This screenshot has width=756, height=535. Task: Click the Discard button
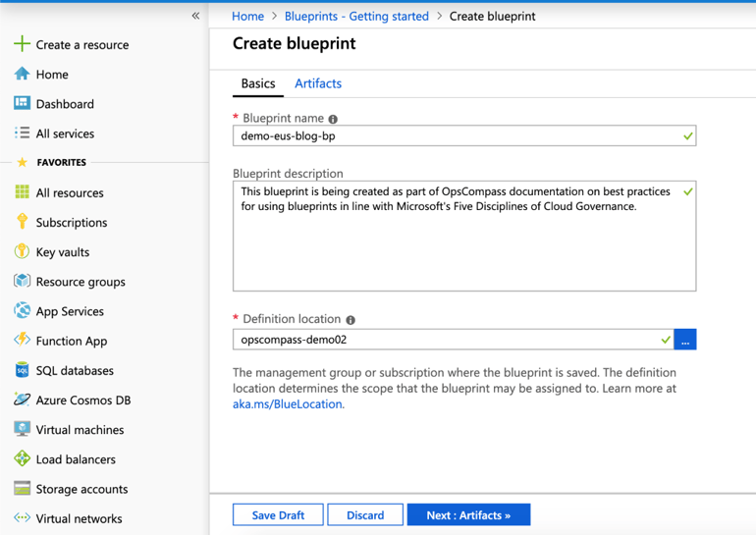pos(365,514)
